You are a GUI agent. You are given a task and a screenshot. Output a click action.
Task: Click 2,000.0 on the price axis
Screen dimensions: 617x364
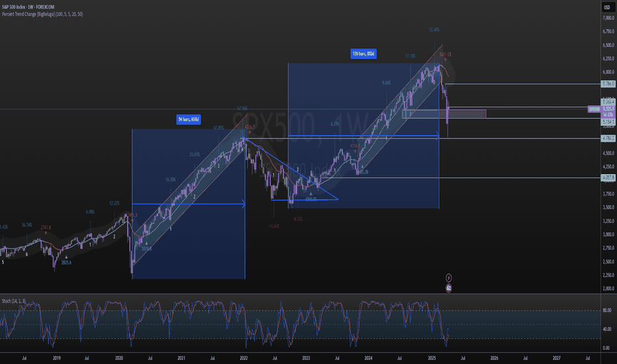click(608, 289)
